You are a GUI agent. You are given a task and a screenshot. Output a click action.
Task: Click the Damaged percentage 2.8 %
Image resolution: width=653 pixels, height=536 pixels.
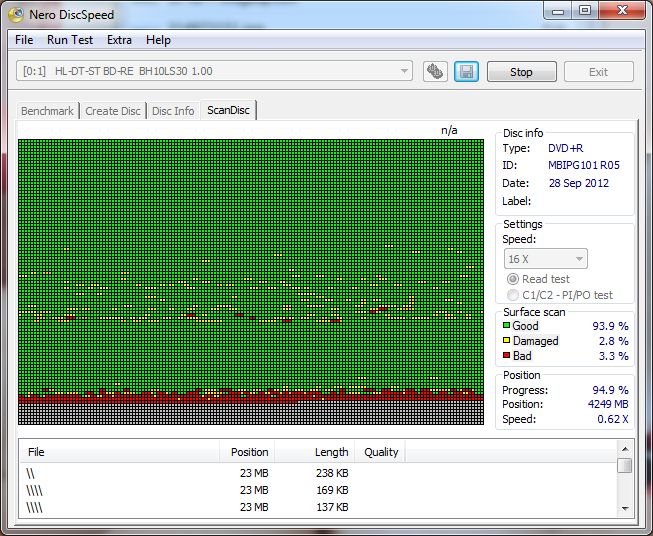pyautogui.click(x=614, y=341)
